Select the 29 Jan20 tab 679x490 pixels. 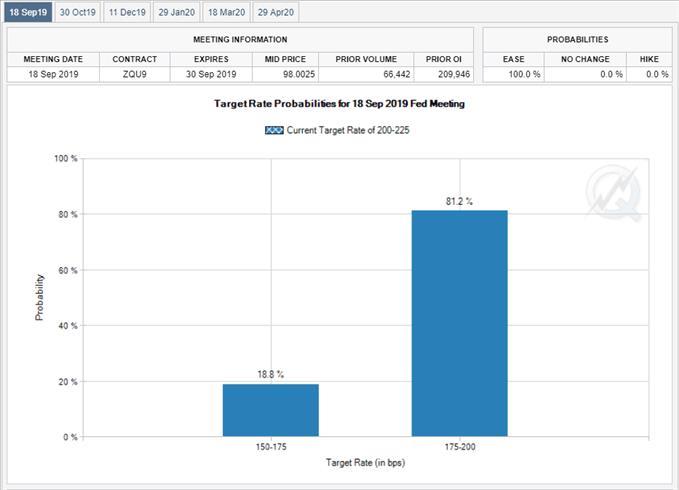pos(176,12)
